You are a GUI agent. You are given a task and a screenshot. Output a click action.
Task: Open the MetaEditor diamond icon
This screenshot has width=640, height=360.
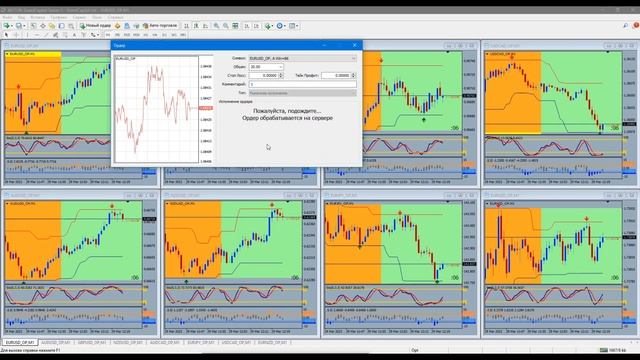click(118, 26)
